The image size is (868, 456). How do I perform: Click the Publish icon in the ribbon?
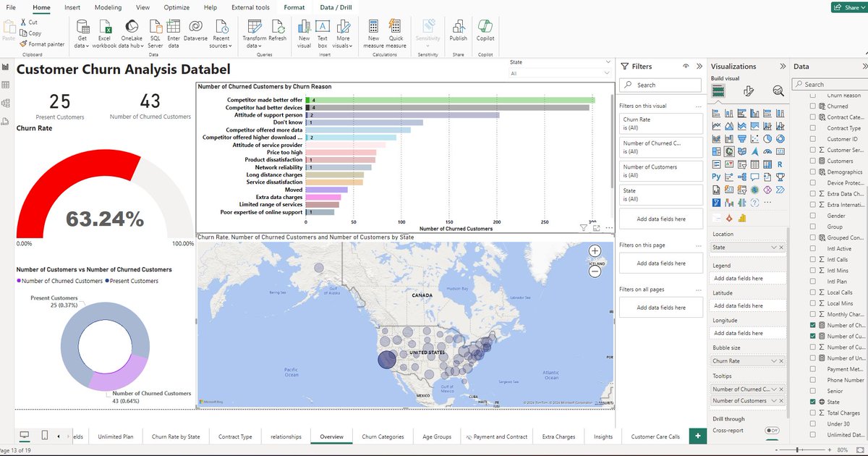pyautogui.click(x=459, y=30)
